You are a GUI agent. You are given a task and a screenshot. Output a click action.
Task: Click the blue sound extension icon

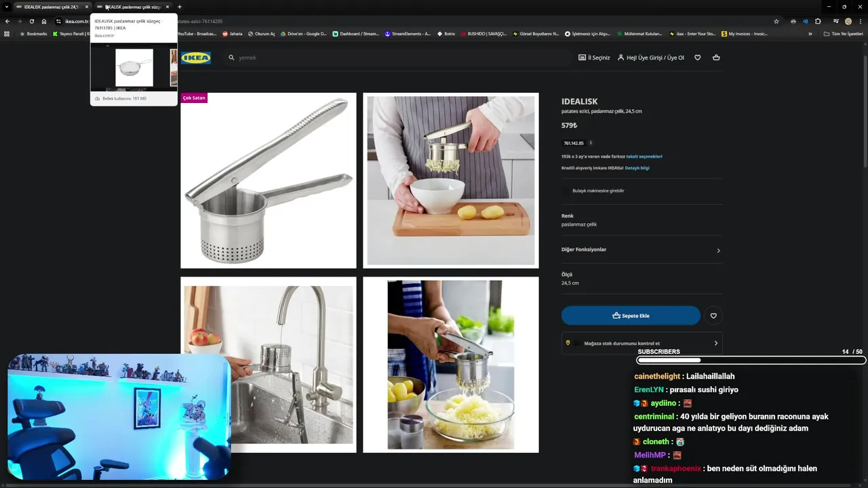[x=806, y=21]
